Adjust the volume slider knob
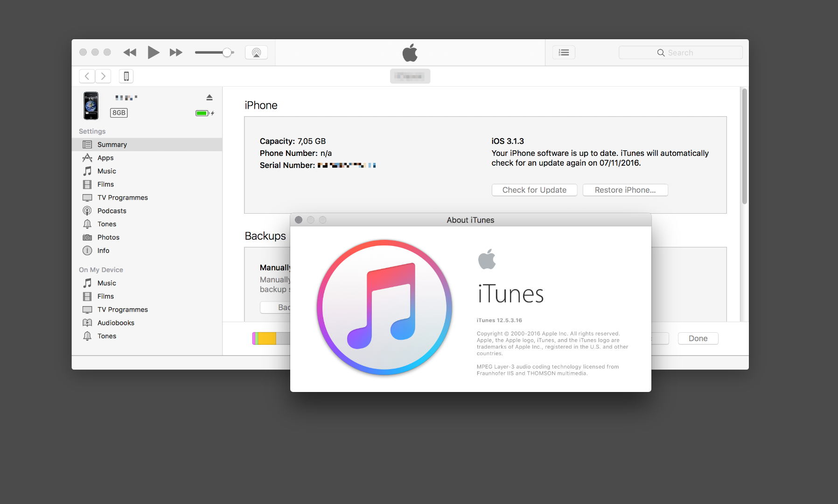838x504 pixels. tap(227, 52)
